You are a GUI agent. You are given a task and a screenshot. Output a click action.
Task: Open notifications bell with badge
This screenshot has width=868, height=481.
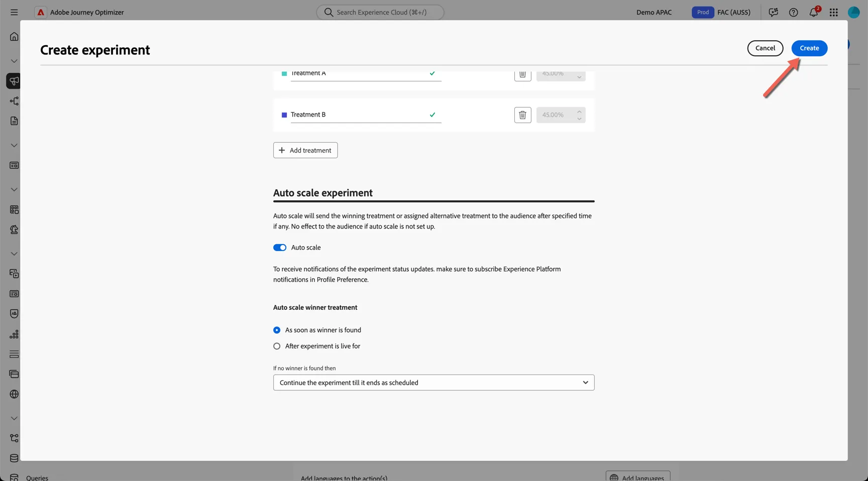point(814,12)
